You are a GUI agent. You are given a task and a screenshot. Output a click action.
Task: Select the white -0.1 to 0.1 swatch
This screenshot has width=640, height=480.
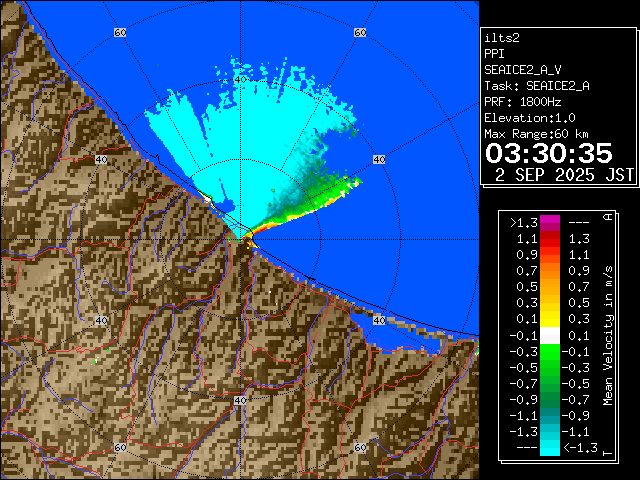tap(549, 336)
